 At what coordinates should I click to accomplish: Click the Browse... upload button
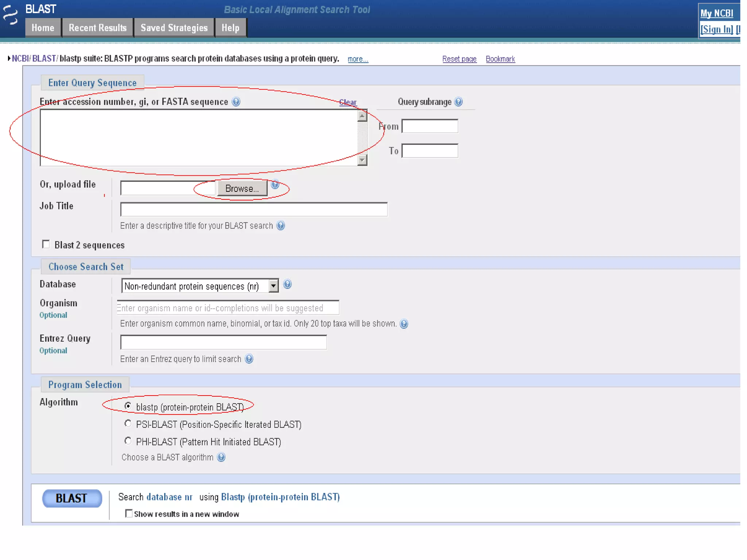[x=242, y=188]
